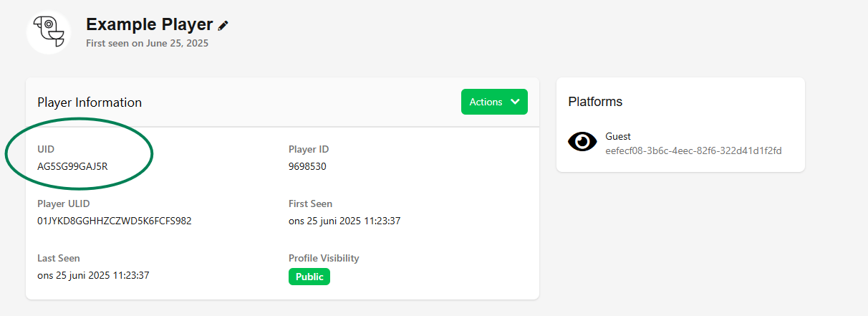
Task: Click the Guest platform identifier string
Action: pyautogui.click(x=693, y=150)
